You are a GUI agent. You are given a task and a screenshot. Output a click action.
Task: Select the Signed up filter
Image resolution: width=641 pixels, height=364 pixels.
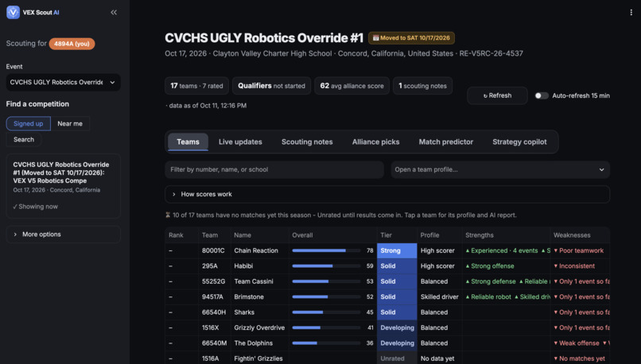[x=28, y=123]
